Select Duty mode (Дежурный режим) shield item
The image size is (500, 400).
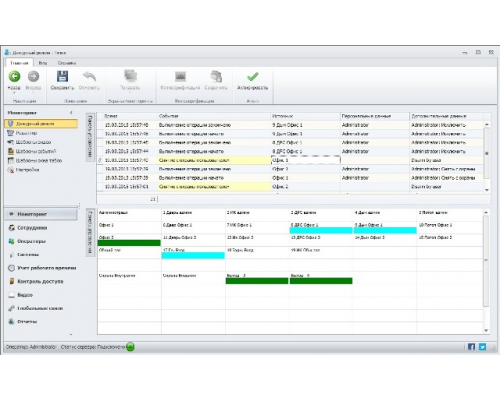[41, 124]
